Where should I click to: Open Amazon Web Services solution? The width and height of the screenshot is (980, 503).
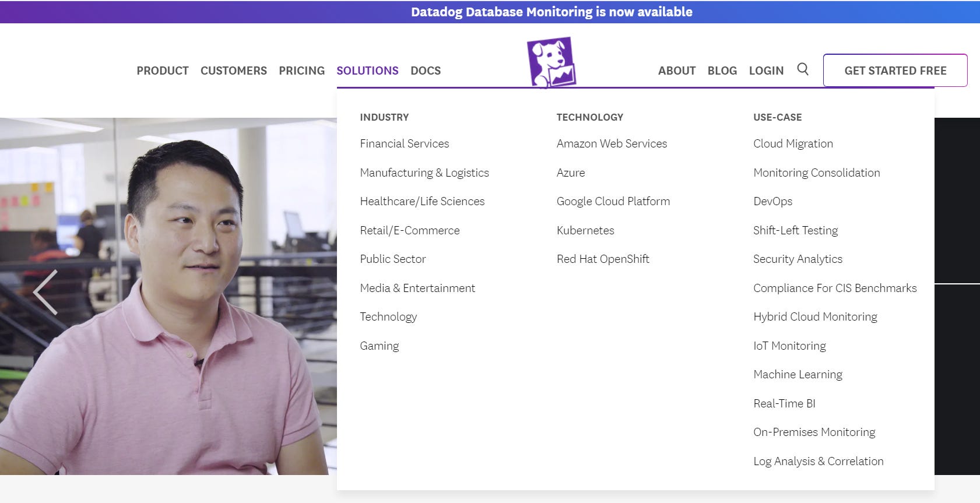click(612, 143)
